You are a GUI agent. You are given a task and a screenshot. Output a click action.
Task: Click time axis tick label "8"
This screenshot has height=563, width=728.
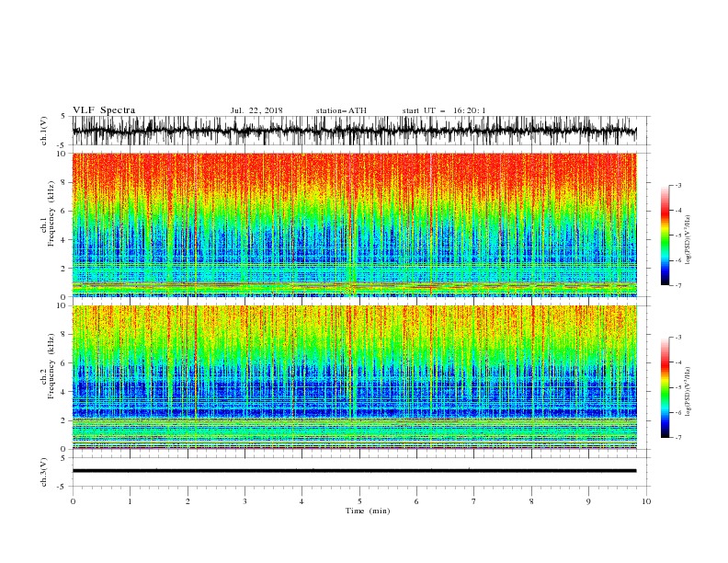pos(531,501)
